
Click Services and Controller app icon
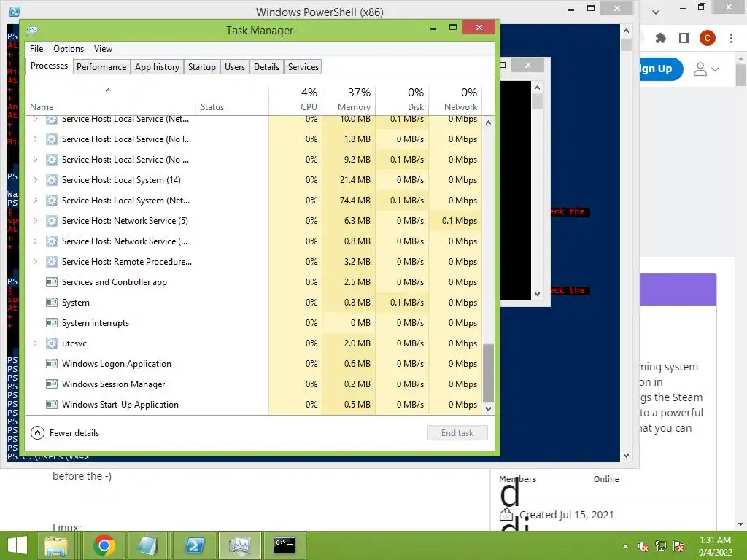point(52,282)
